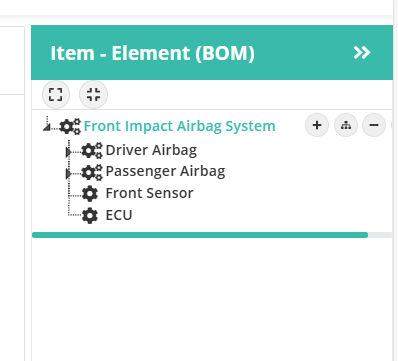Select Front Impact Airbag System tree item
The width and height of the screenshot is (398, 361).
(x=179, y=126)
